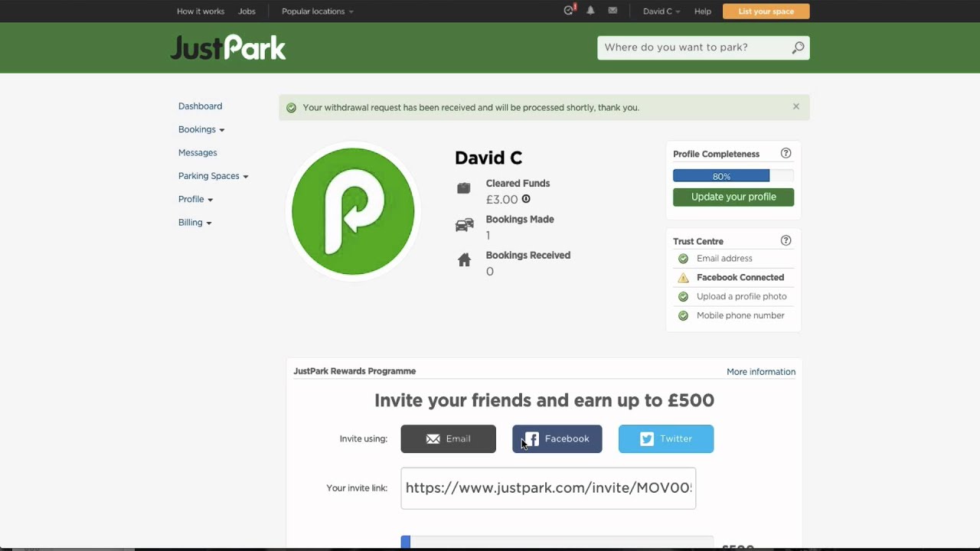Dismiss the withdrawal request notification
The width and height of the screenshot is (980, 551).
[x=796, y=107]
